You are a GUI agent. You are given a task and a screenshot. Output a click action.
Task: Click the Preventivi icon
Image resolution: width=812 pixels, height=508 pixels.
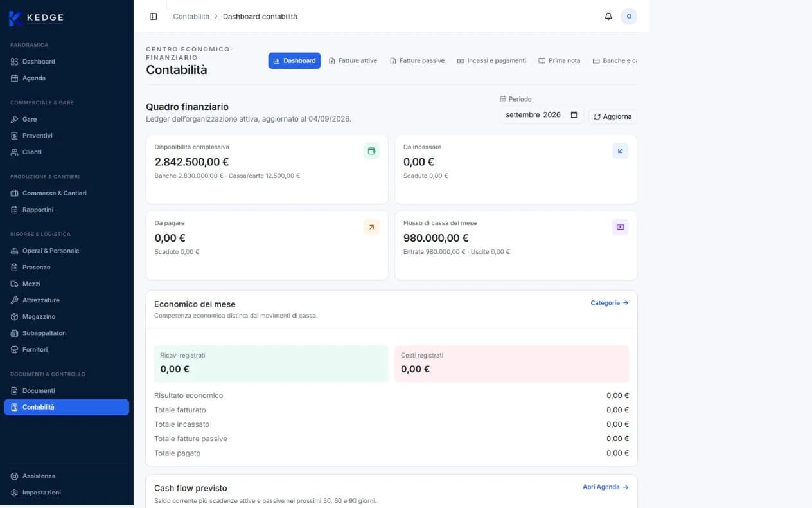pos(15,136)
